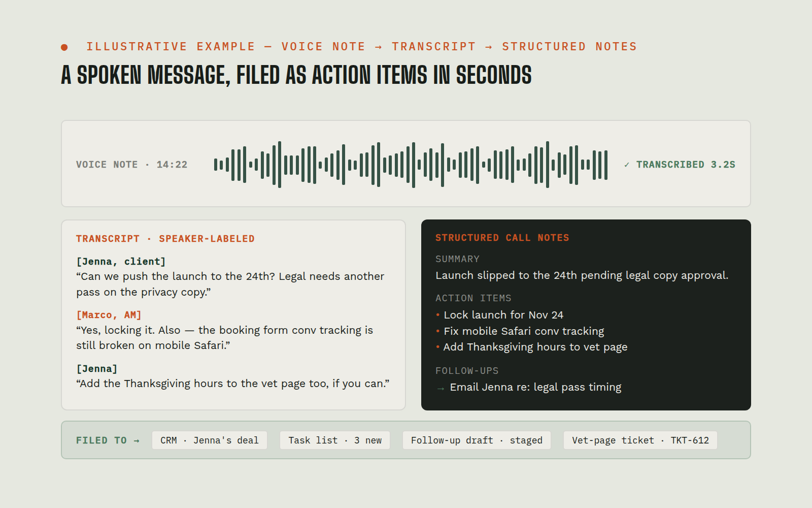Select the [Jenna, client] speaker label
This screenshot has width=812, height=508.
coord(121,262)
